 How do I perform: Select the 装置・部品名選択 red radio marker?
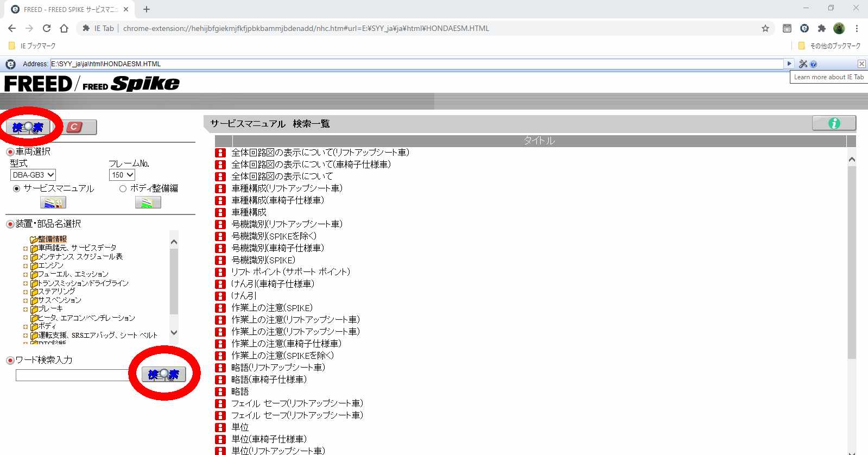point(10,224)
